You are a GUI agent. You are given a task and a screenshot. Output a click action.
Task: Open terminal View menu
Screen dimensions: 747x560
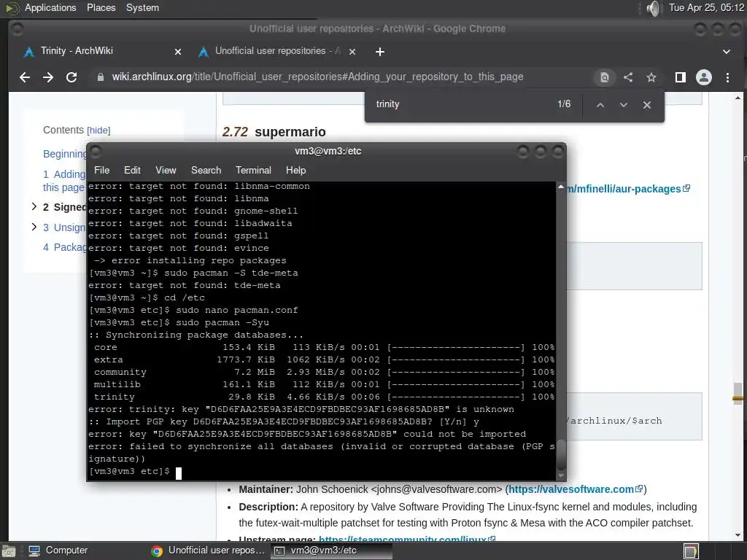click(166, 170)
